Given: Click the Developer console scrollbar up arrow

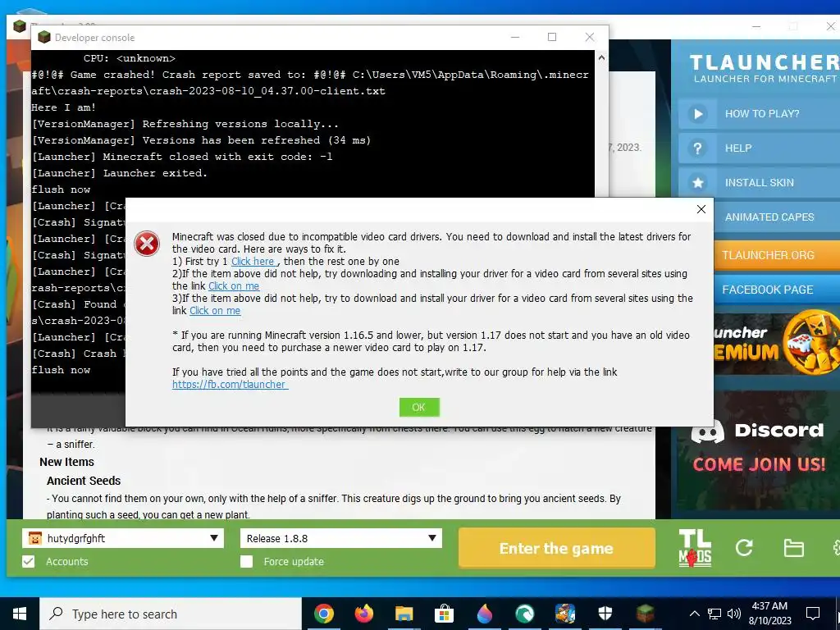Looking at the screenshot, I should tap(601, 57).
